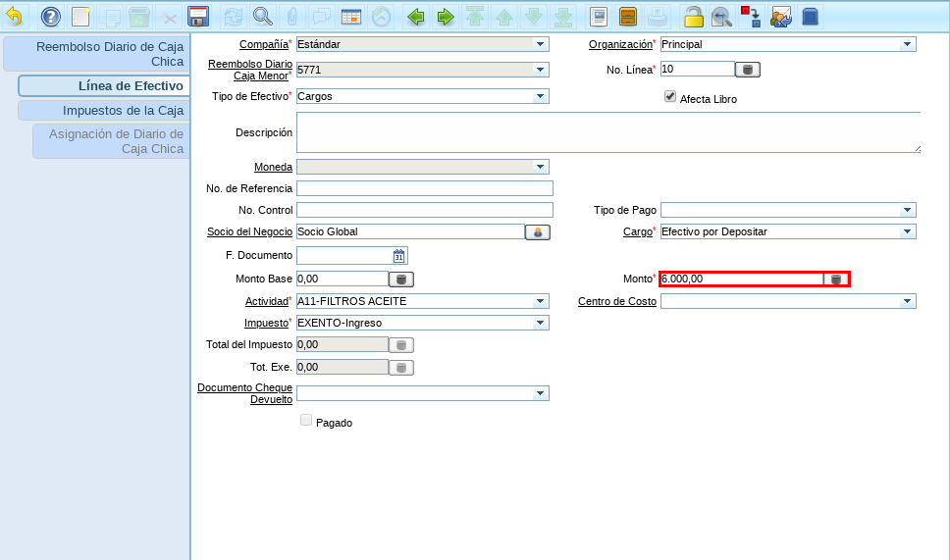Go to the previous tab with the green left arrow
This screenshot has width=950, height=560.
tap(416, 17)
